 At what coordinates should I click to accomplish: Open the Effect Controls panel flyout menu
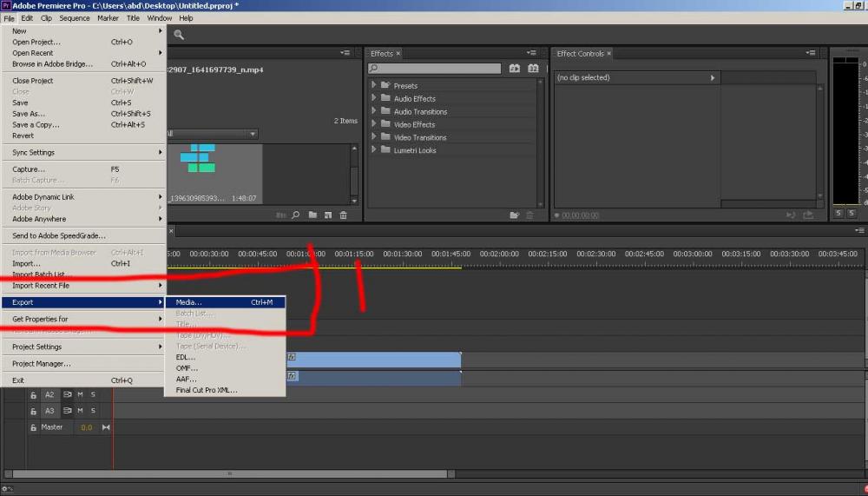[x=811, y=53]
